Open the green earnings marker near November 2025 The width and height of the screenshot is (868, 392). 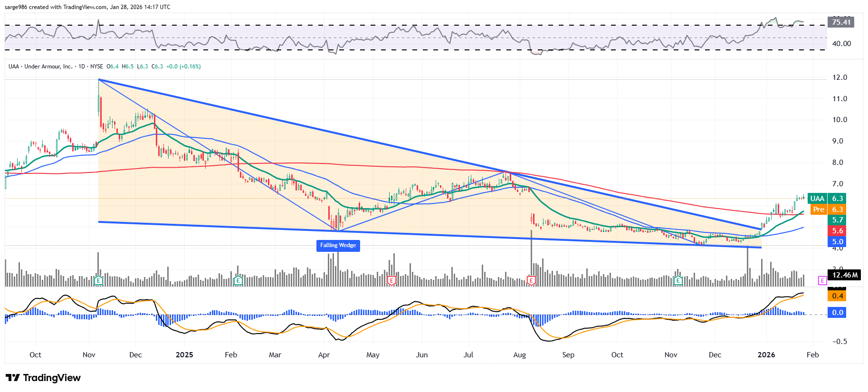click(678, 281)
